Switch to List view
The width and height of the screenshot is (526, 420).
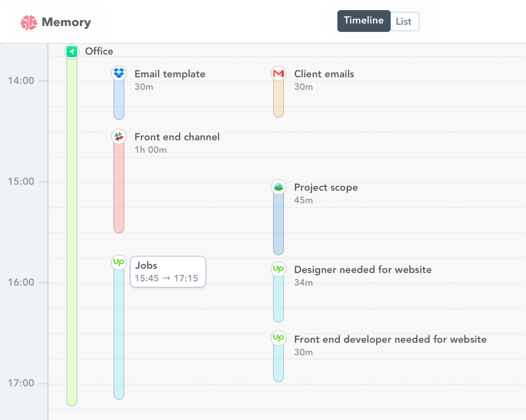(404, 21)
